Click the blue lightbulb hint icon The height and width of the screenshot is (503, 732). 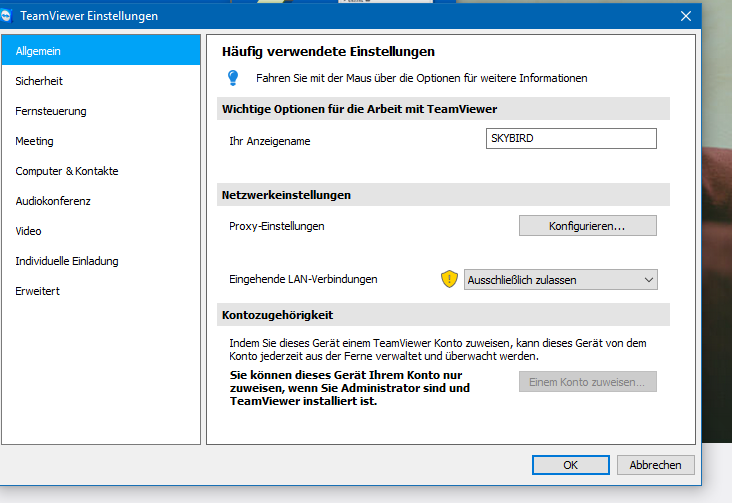233,78
